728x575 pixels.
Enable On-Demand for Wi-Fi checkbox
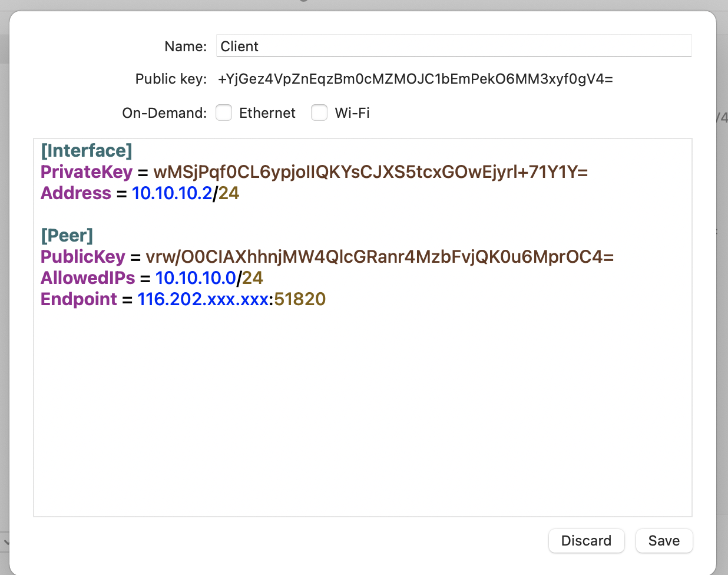tap(319, 113)
